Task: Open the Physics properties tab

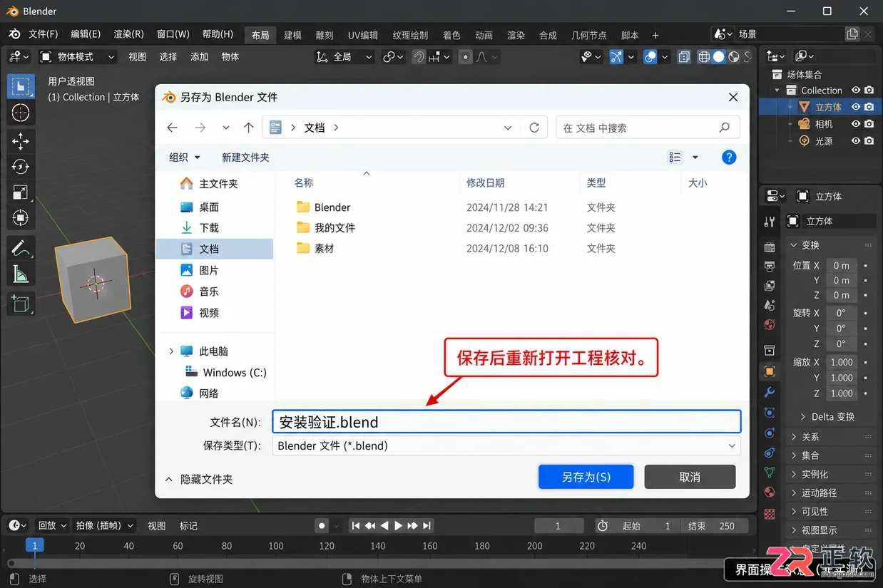Action: [x=769, y=433]
